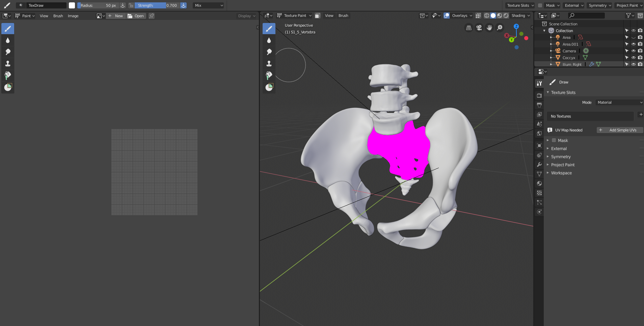Select the Draw brush tool in image editor
The height and width of the screenshot is (326, 644).
[8, 29]
